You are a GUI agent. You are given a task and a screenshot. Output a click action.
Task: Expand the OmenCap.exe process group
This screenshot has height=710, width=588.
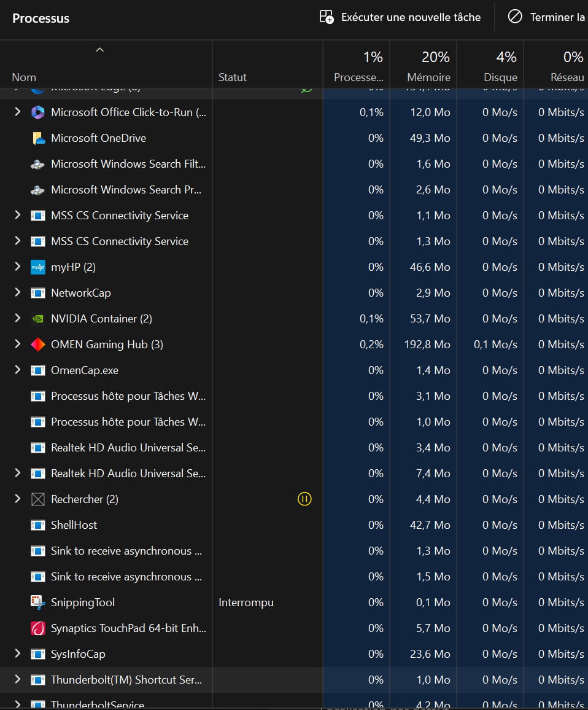17,370
